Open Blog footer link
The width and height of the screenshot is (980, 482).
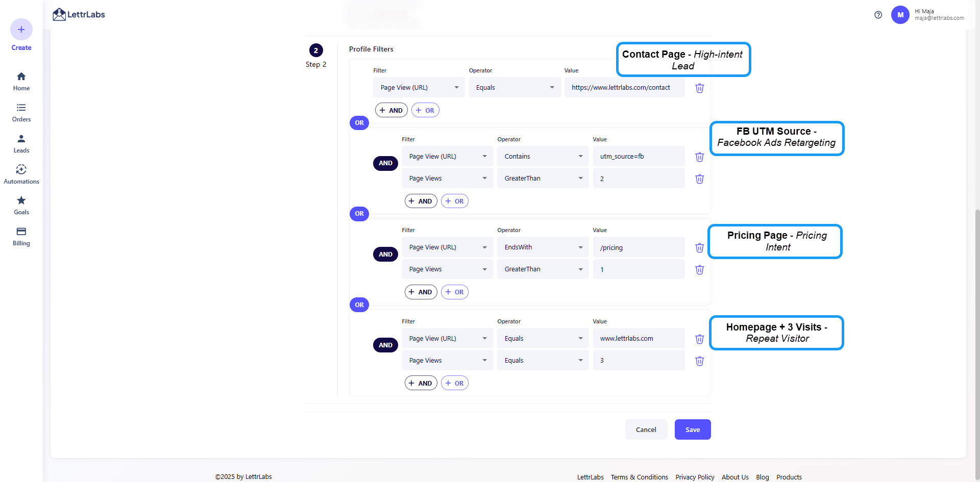point(763,477)
